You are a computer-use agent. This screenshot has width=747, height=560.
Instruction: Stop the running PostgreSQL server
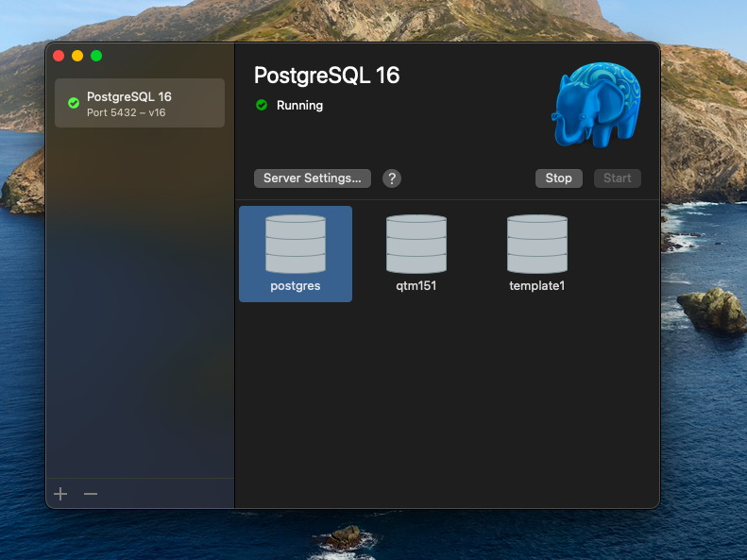558,178
